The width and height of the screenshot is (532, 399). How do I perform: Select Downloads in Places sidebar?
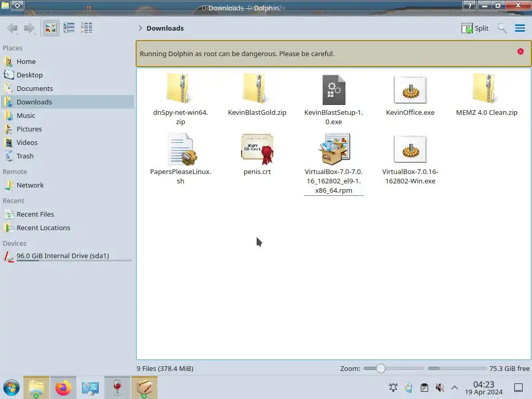pos(67,102)
